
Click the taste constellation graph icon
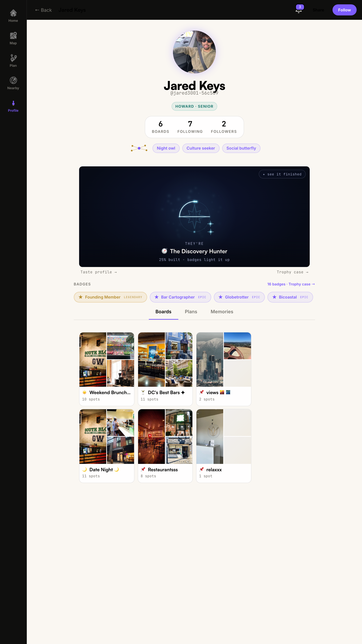[x=139, y=148]
